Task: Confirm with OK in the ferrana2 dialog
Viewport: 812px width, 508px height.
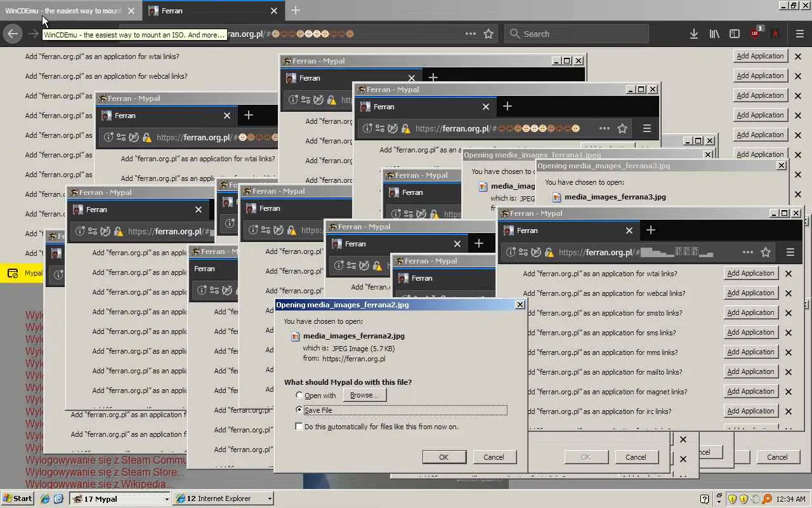Action: coord(444,457)
